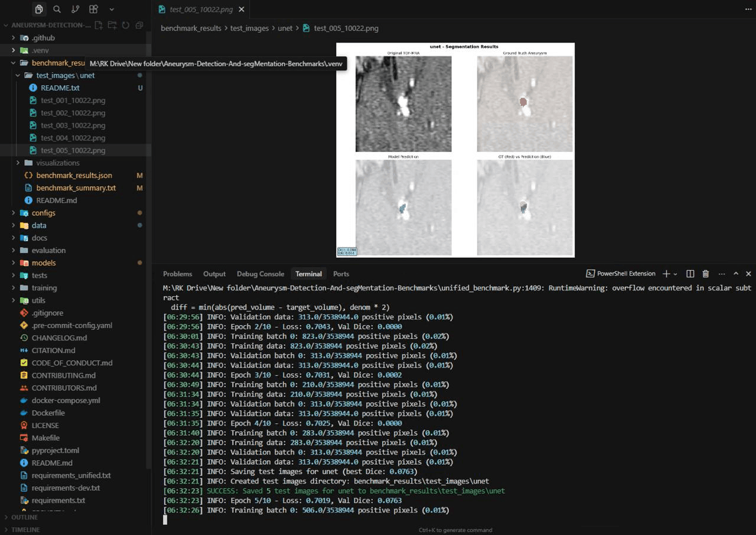Split the terminal pane
Image resolution: width=756 pixels, height=535 pixels.
pos(690,274)
